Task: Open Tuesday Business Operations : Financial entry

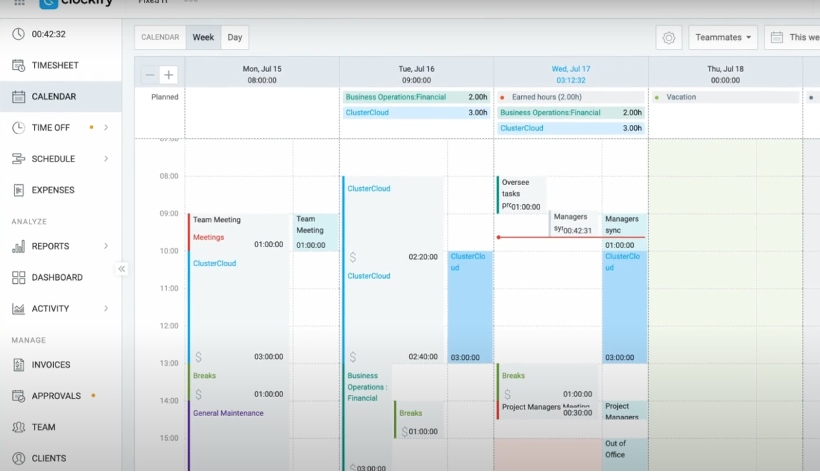Action: (367, 418)
